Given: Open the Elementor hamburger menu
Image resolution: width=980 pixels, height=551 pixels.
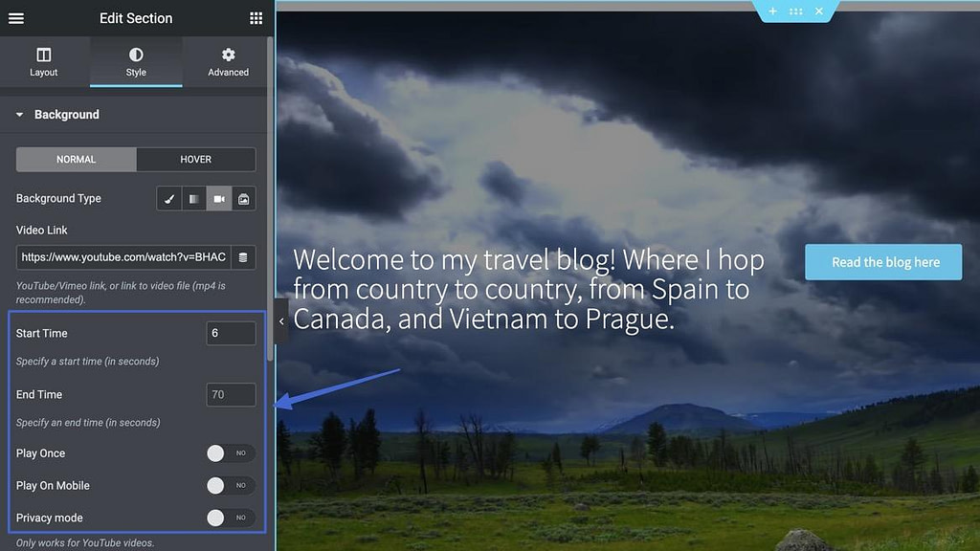Looking at the screenshot, I should (x=16, y=17).
